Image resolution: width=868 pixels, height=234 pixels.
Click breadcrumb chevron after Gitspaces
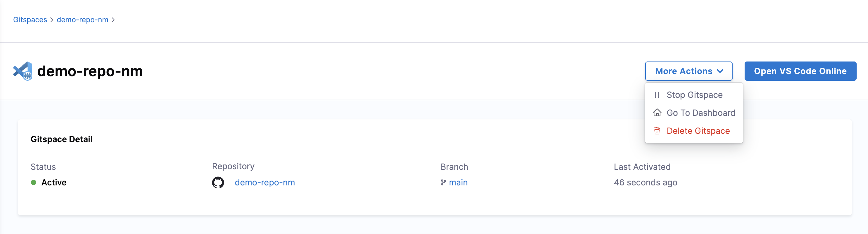click(x=52, y=20)
